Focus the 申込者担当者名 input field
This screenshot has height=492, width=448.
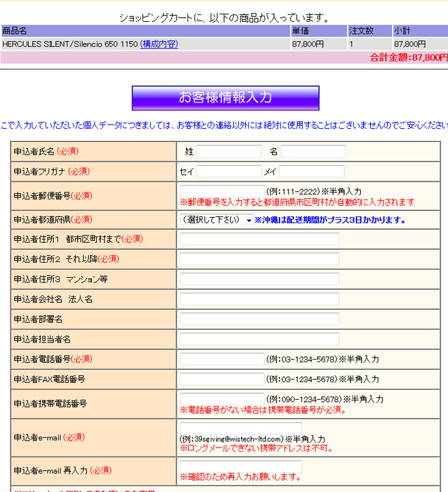pyautogui.click(x=260, y=339)
